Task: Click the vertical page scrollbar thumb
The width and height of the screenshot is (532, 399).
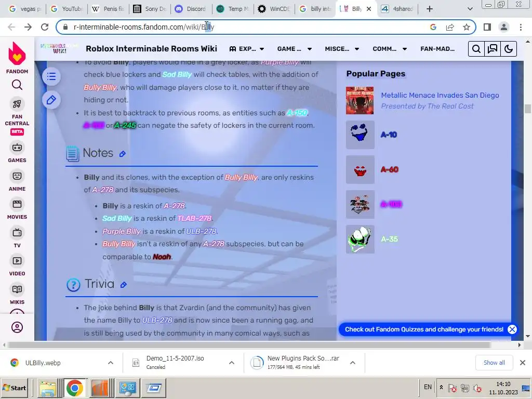Action: (528, 109)
